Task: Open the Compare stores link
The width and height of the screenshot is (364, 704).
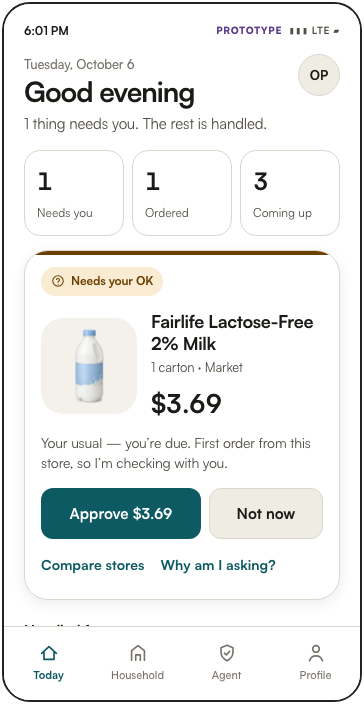Action: (92, 565)
